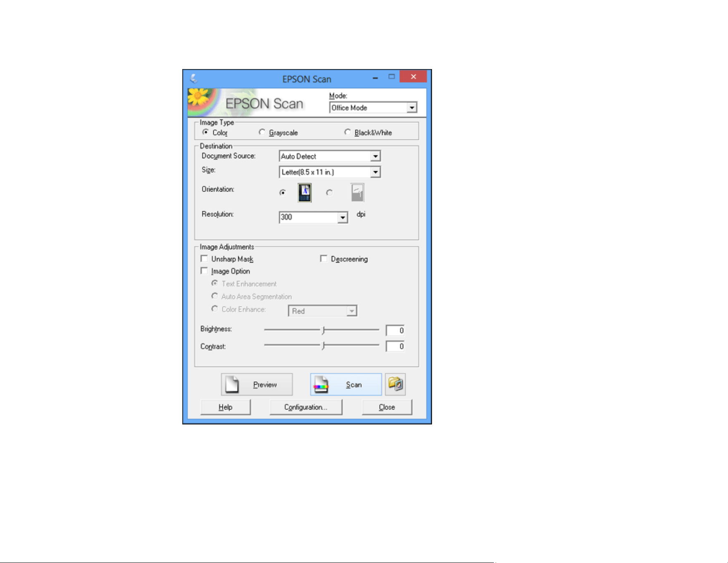Open the Resolution dropdown set to 300

pyautogui.click(x=313, y=217)
